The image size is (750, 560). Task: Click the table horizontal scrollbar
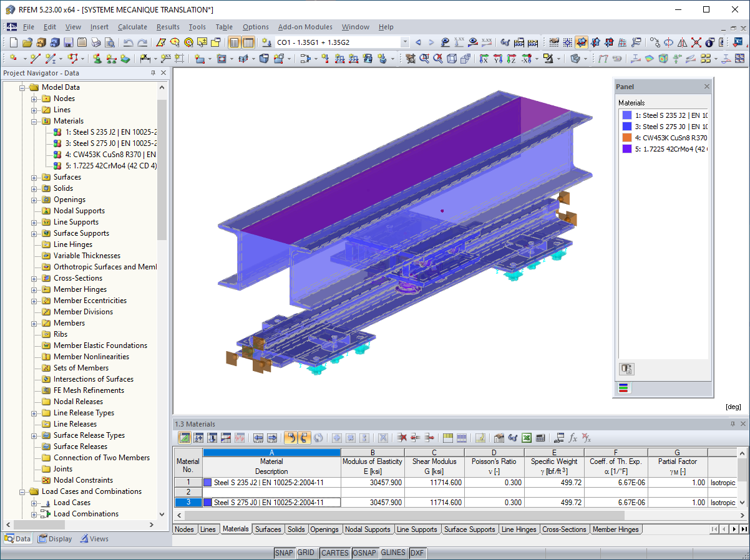pos(404,516)
